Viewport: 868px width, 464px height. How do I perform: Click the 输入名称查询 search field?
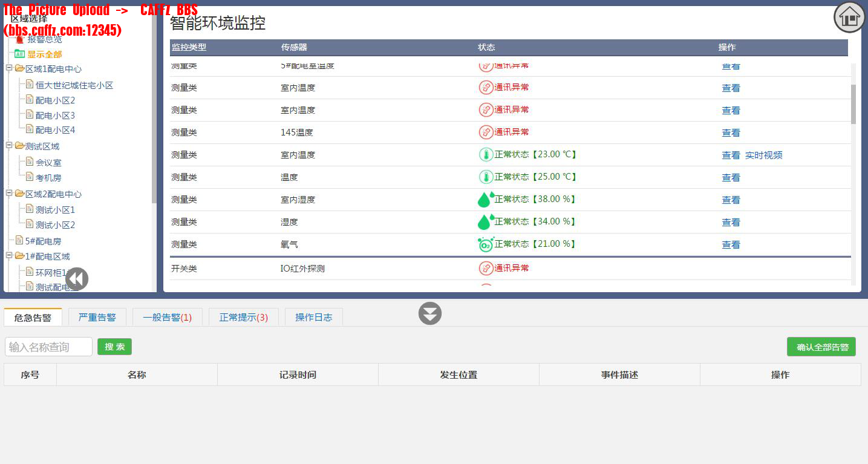pos(48,347)
